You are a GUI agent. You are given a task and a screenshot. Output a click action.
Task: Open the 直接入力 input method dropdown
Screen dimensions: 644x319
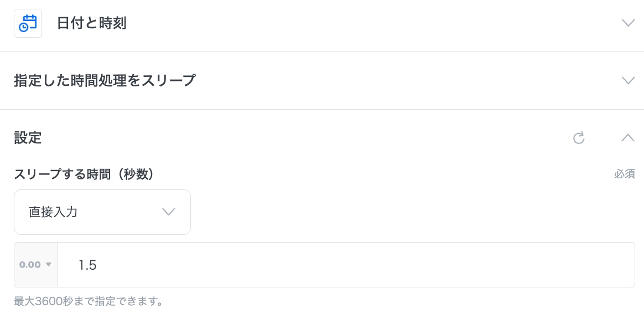[x=102, y=212]
